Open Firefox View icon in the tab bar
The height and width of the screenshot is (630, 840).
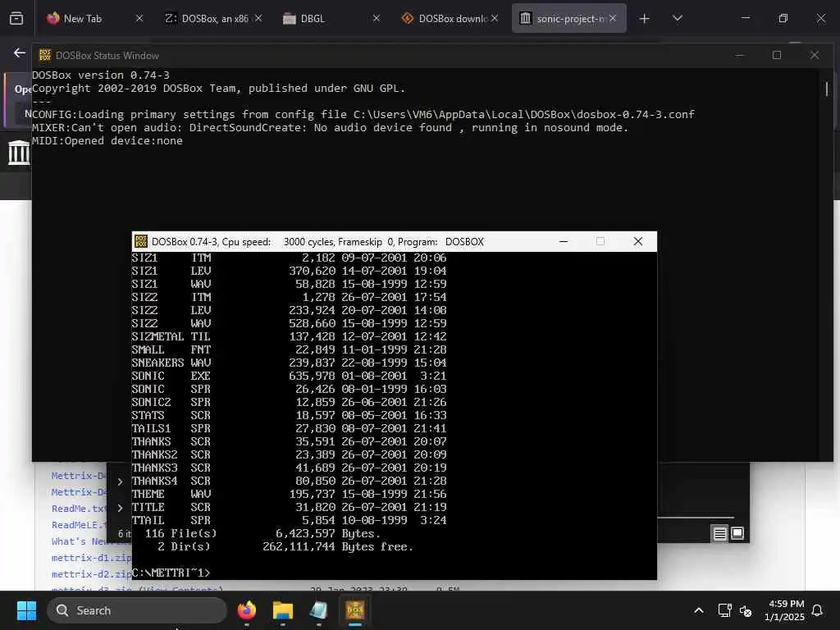[x=16, y=19]
